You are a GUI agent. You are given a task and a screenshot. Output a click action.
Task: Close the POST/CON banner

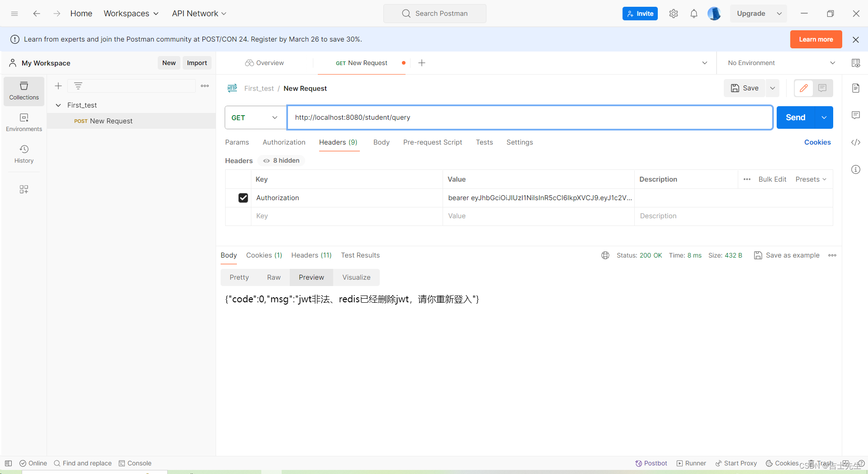tap(856, 39)
